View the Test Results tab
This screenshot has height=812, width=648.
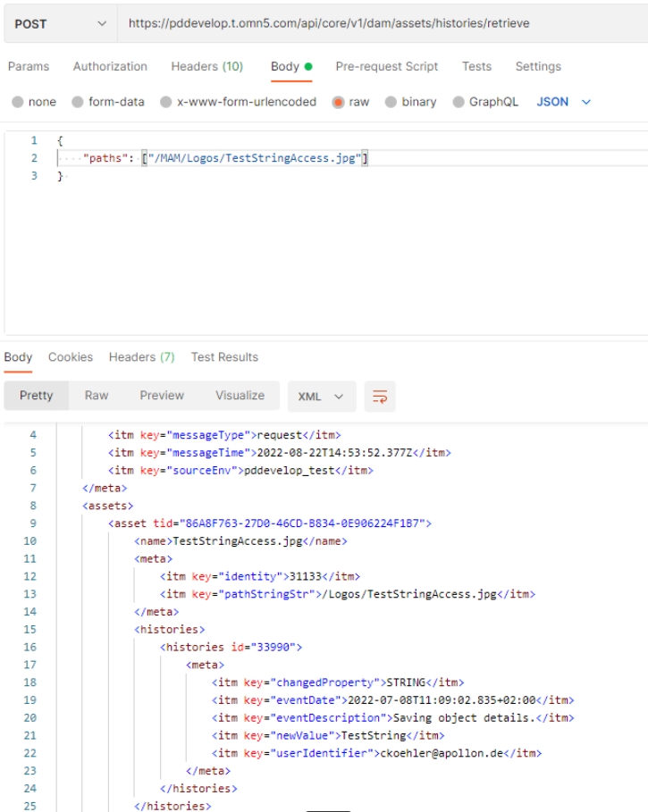(x=224, y=357)
